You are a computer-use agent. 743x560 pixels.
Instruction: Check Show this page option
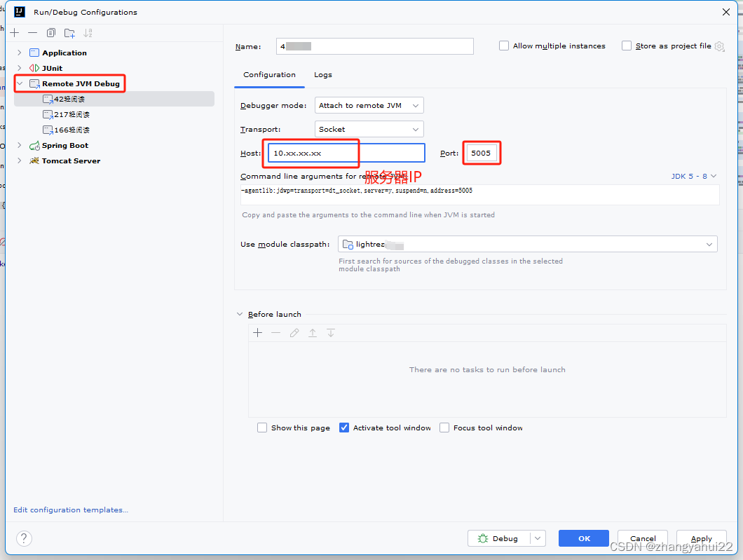[x=262, y=428]
